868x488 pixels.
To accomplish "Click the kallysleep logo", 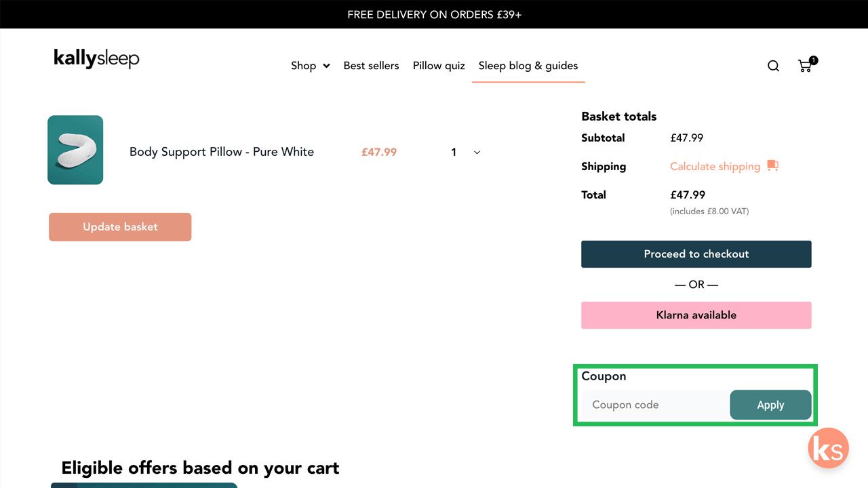I will pos(96,59).
